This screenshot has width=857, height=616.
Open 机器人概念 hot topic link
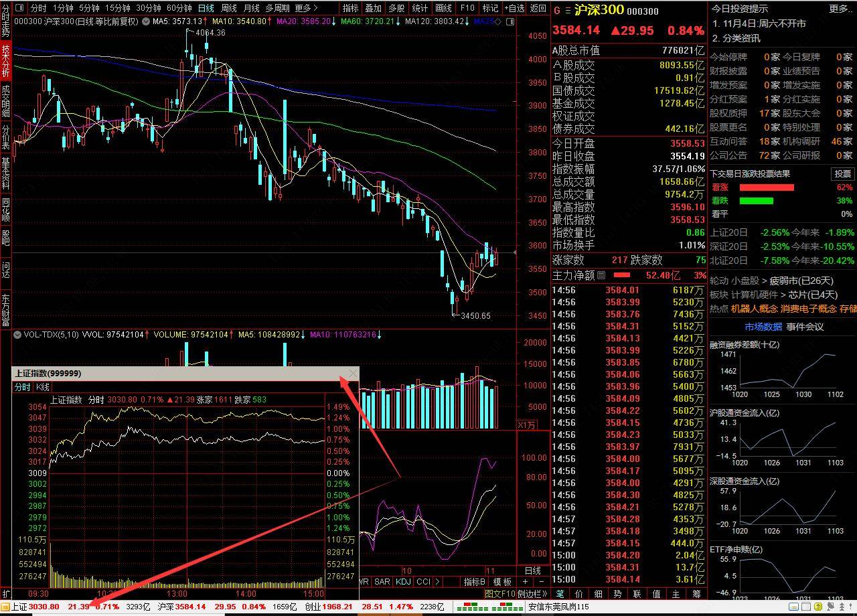(x=755, y=309)
